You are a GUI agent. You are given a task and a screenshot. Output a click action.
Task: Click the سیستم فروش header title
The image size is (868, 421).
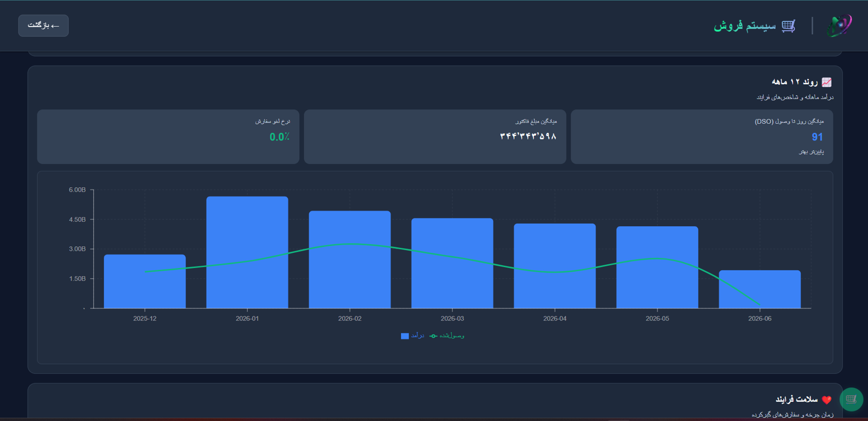tap(745, 25)
